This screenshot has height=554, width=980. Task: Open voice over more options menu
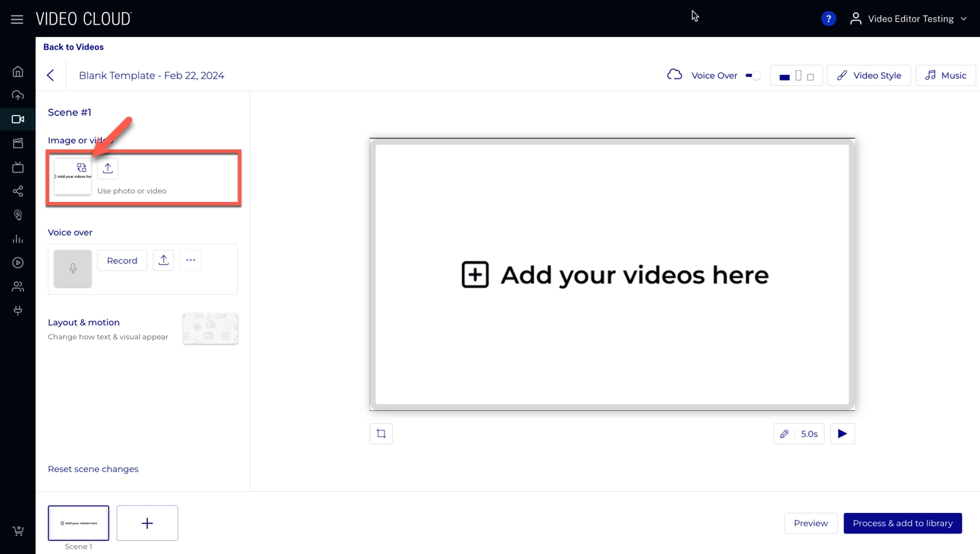191,261
